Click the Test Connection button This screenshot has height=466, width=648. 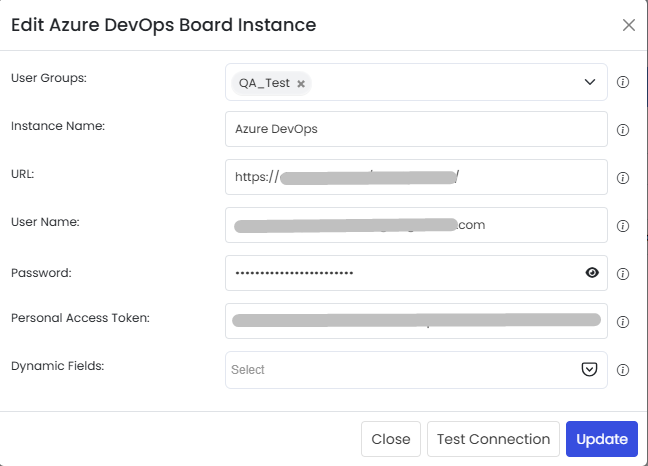(x=493, y=439)
